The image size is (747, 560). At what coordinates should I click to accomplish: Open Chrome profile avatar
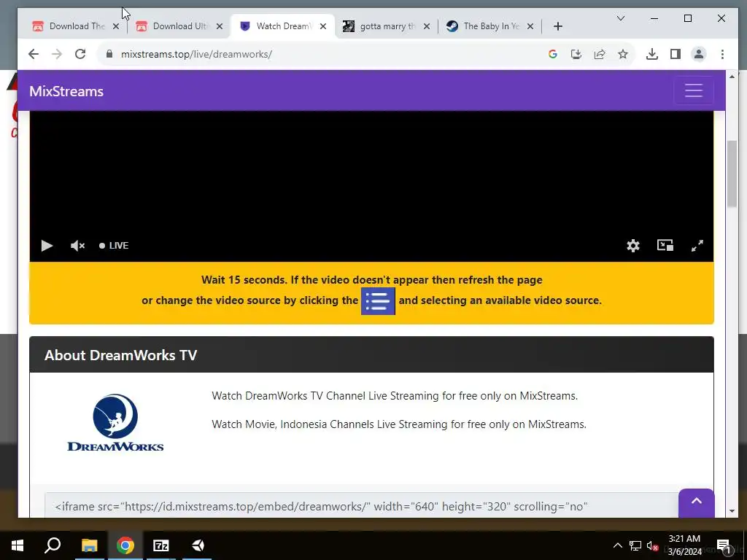pos(698,54)
